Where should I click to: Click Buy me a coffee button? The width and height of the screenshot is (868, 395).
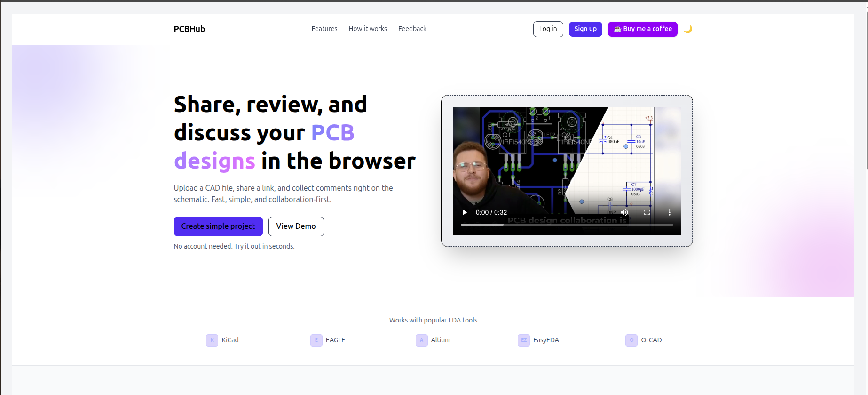643,29
